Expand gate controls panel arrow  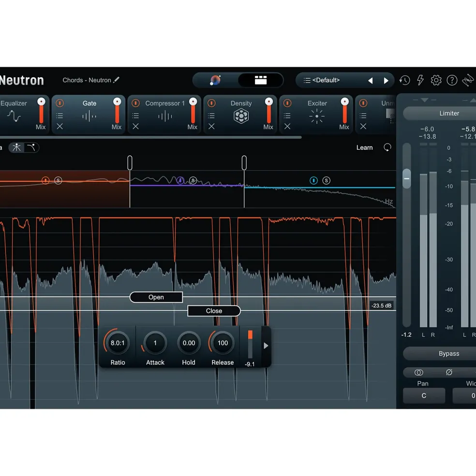[x=266, y=346]
